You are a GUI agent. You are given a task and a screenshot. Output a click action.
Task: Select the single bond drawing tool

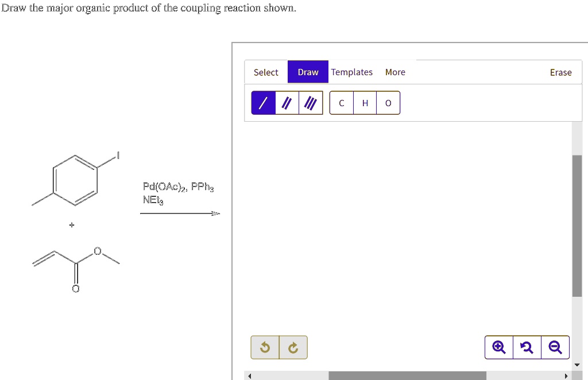263,102
